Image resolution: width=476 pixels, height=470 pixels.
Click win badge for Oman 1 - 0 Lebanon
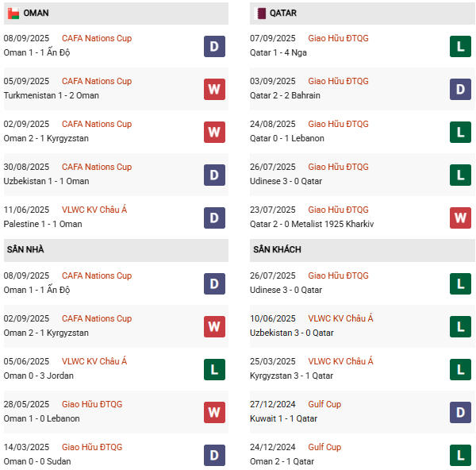[x=214, y=412]
